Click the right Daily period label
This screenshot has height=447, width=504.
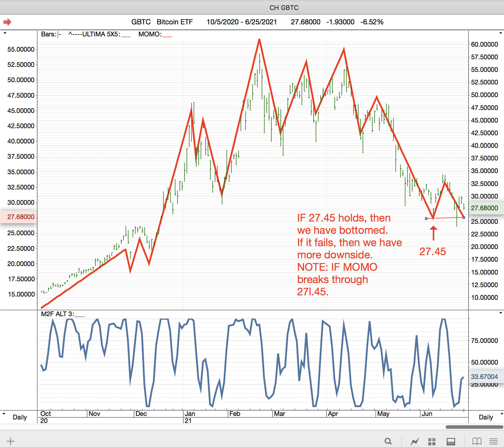[x=486, y=417]
